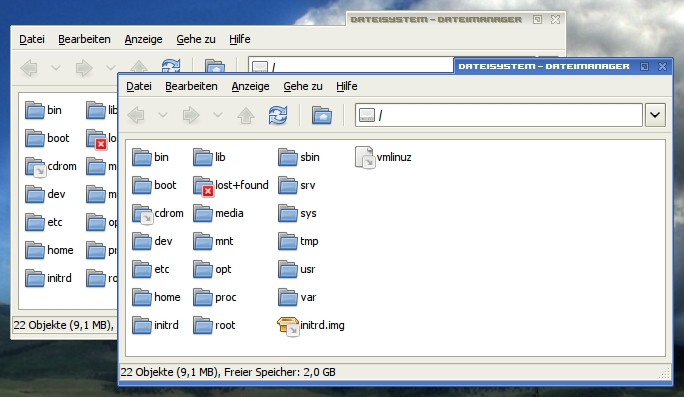Select the boot folder in the back window
Image resolution: width=684 pixels, height=397 pixels.
[x=47, y=138]
